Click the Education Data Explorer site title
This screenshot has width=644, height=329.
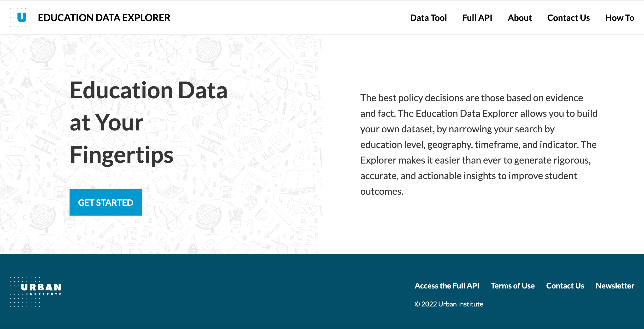104,18
